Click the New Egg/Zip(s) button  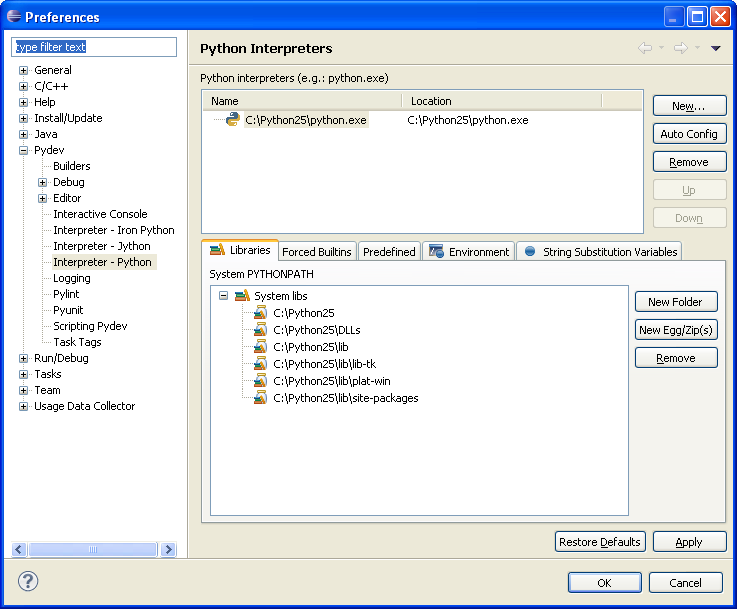pos(676,330)
